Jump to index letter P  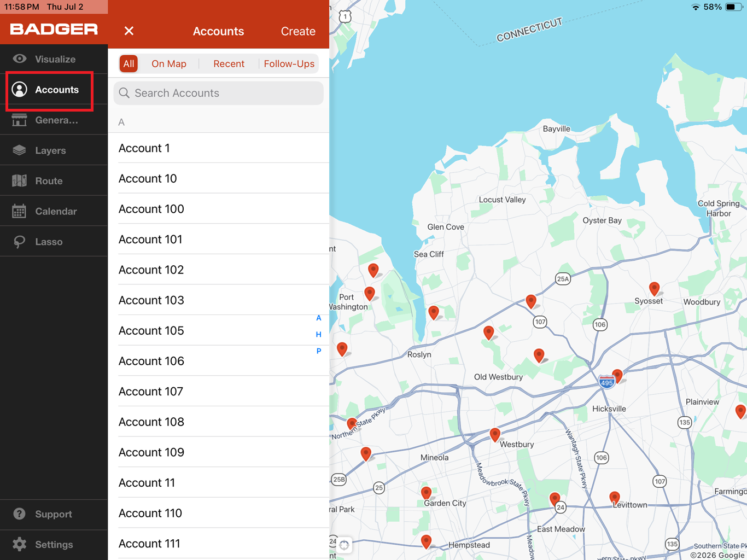coord(319,351)
